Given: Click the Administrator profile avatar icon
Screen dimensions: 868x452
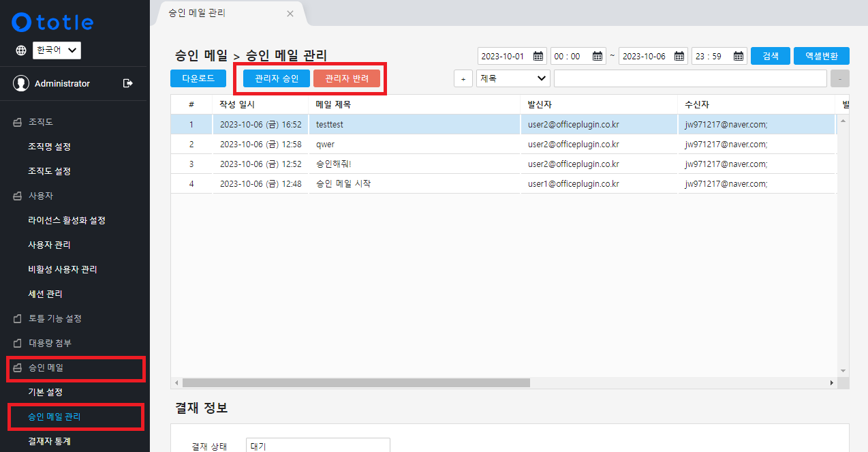Looking at the screenshot, I should click(22, 83).
